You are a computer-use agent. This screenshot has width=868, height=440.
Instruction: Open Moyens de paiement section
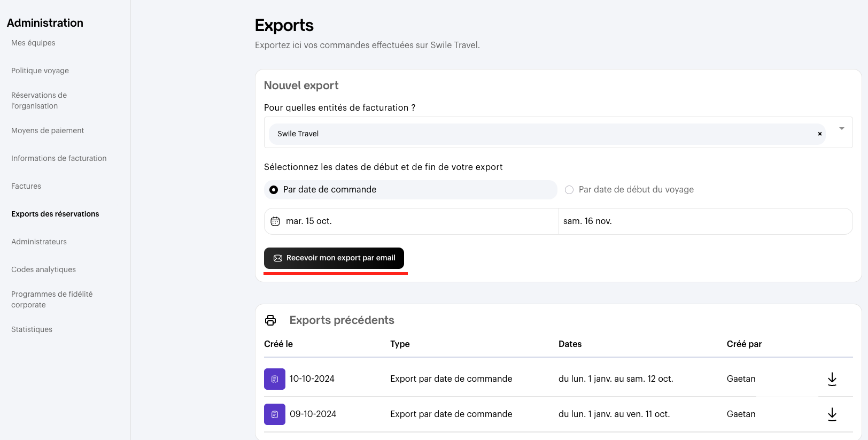click(x=48, y=130)
